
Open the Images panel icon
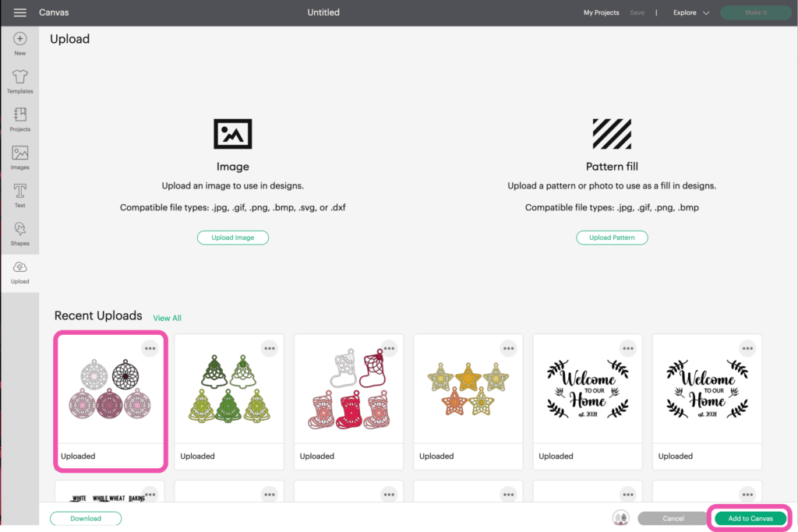[19, 153]
